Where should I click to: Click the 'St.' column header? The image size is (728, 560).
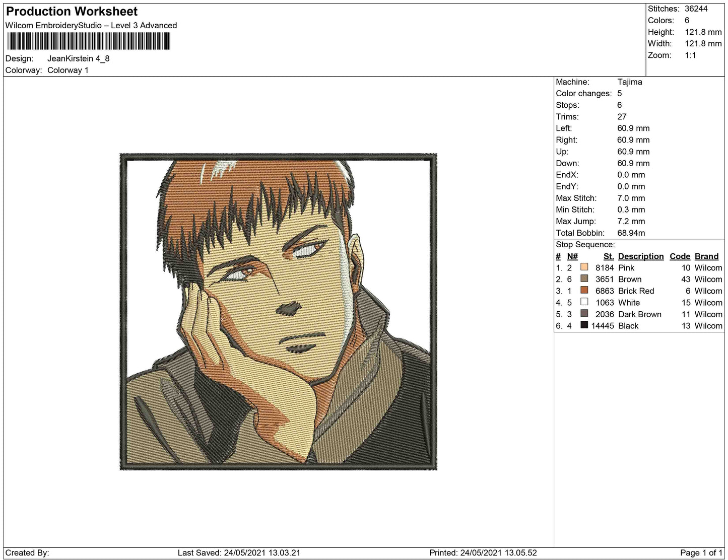tap(609, 256)
